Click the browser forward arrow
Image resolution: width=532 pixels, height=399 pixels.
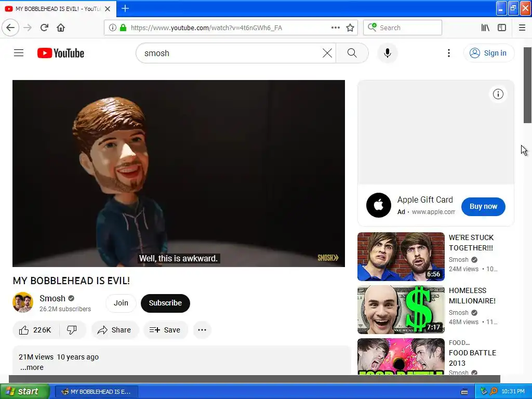pos(28,28)
